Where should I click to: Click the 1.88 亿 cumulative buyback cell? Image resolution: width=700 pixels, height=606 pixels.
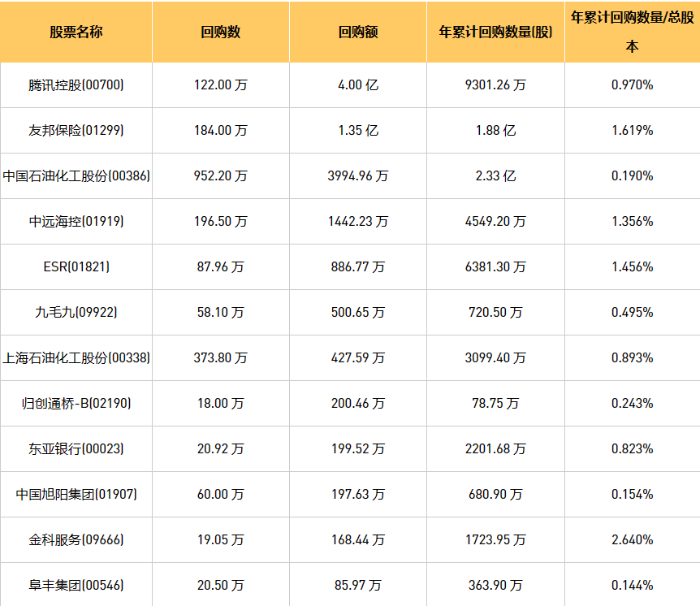(495, 131)
